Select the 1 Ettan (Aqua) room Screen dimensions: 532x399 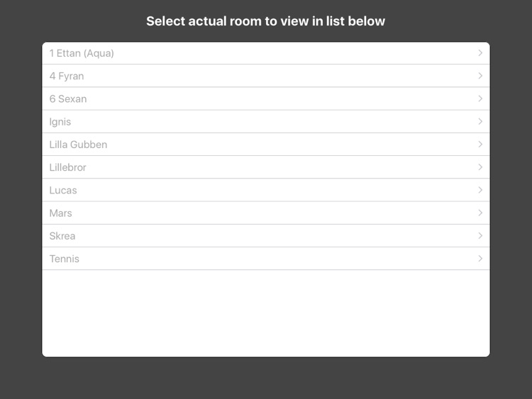[82, 53]
